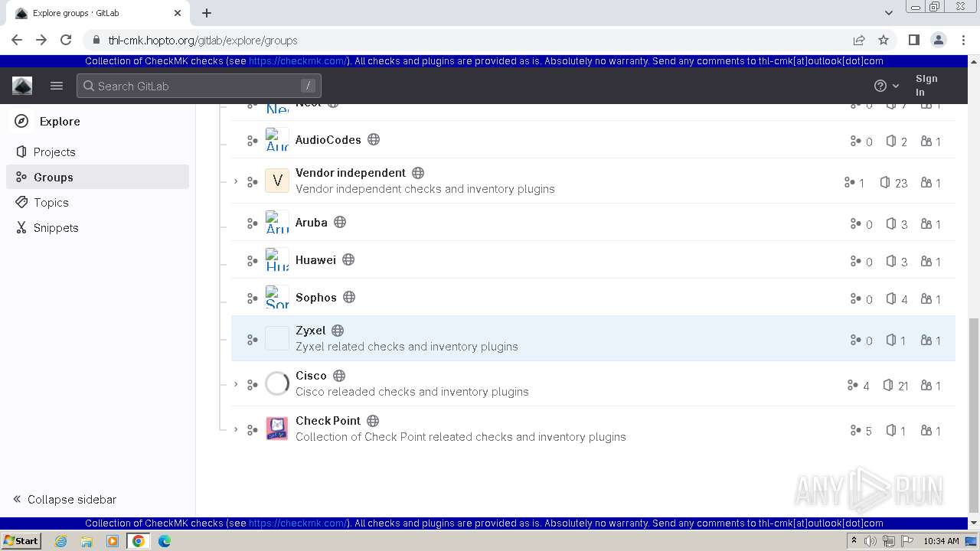
Task: Open Internet Explorer from taskbar
Action: click(61, 541)
